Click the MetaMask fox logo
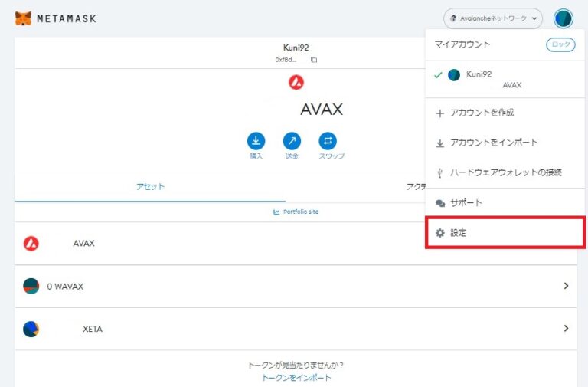588x387 pixels. (24, 18)
